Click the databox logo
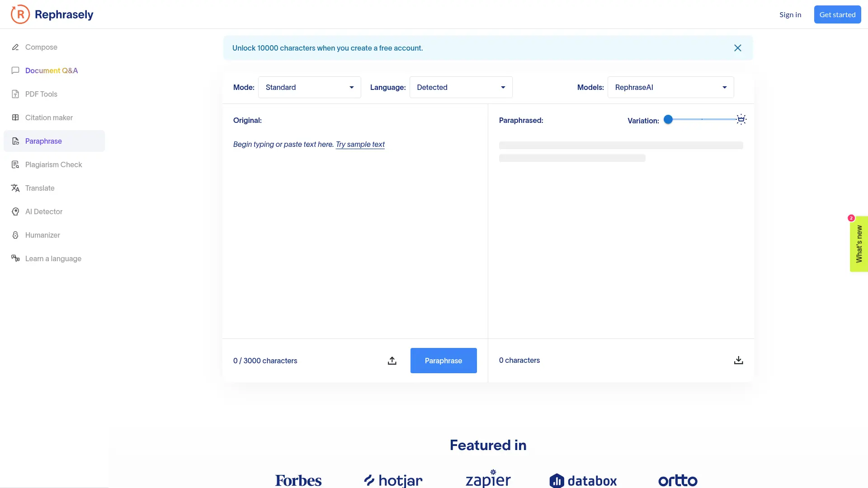 click(583, 481)
